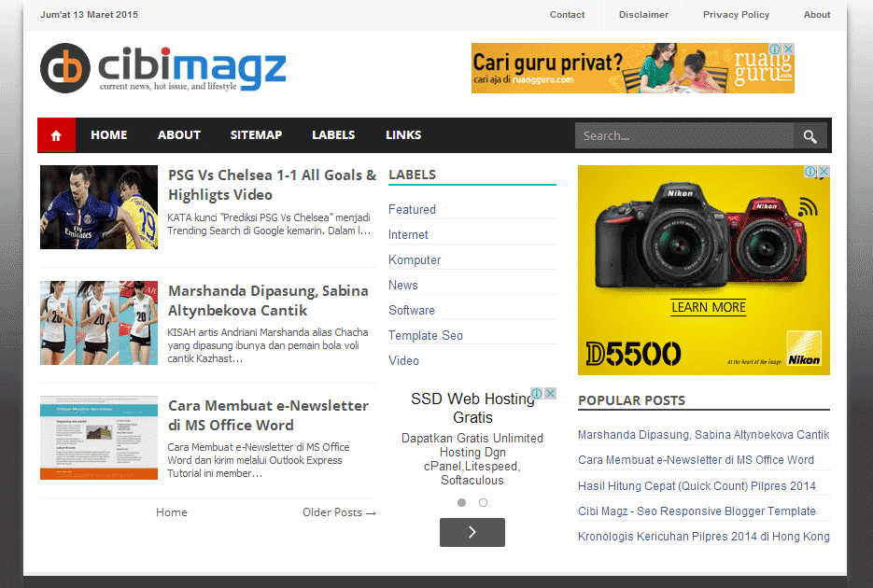The width and height of the screenshot is (873, 588).
Task: Open the SITEMAP menu item
Action: tap(256, 135)
